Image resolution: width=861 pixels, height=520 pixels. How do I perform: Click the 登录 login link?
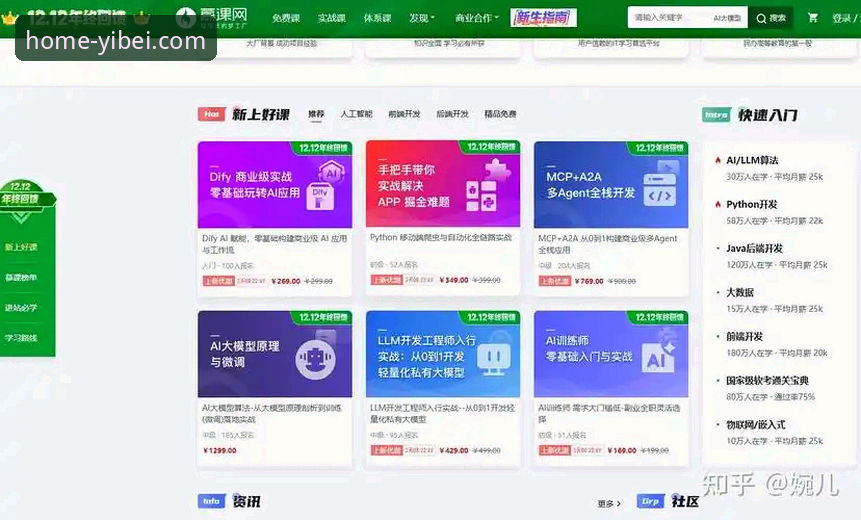coord(842,18)
